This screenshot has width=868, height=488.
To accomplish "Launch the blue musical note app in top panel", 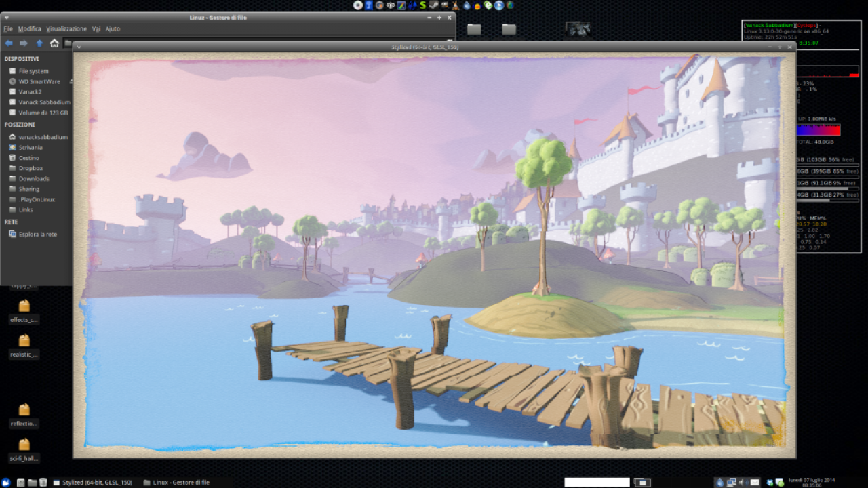I will pos(412,5).
